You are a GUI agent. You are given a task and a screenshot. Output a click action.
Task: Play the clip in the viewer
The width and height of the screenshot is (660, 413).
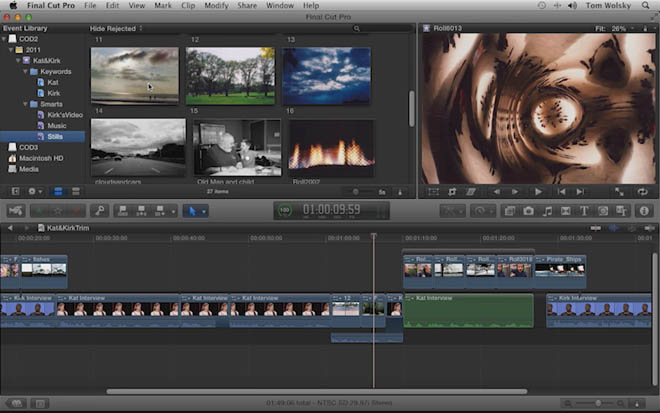click(x=538, y=192)
